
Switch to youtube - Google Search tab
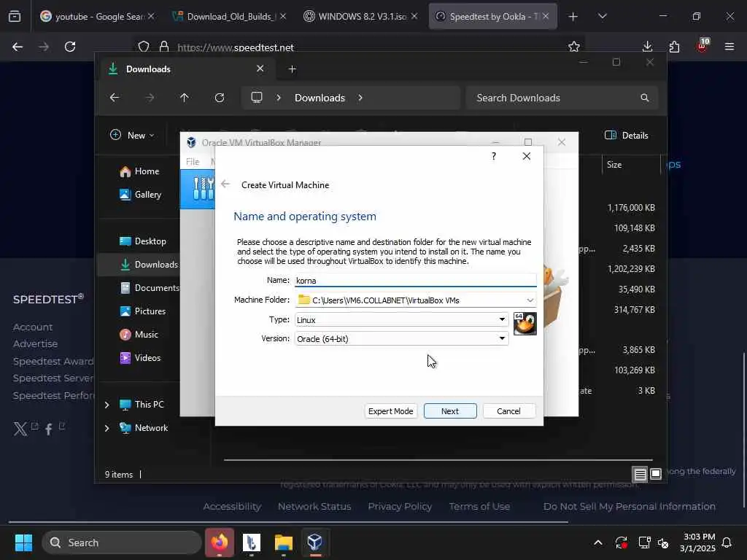[x=98, y=16]
